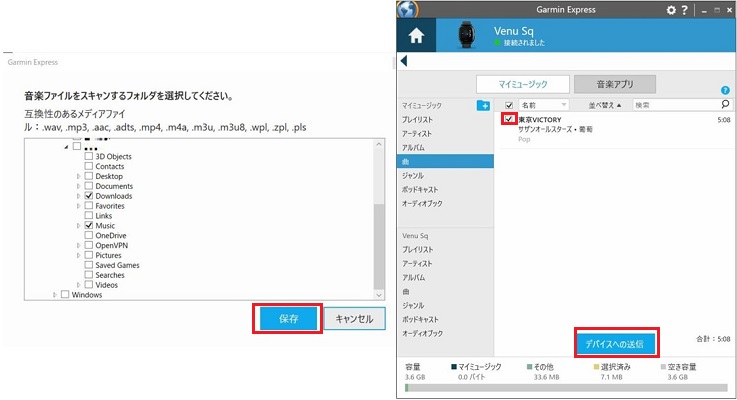Click the device storage capacity bar
This screenshot has width=737, height=400.
[566, 388]
